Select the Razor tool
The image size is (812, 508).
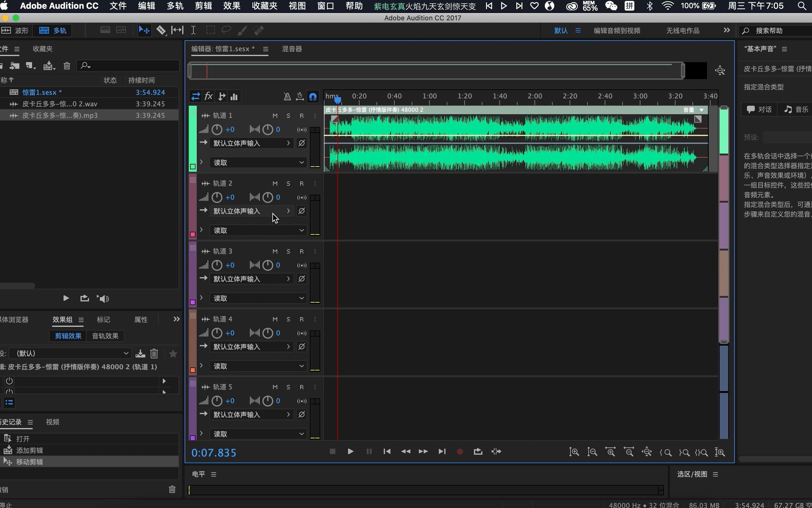pyautogui.click(x=161, y=30)
